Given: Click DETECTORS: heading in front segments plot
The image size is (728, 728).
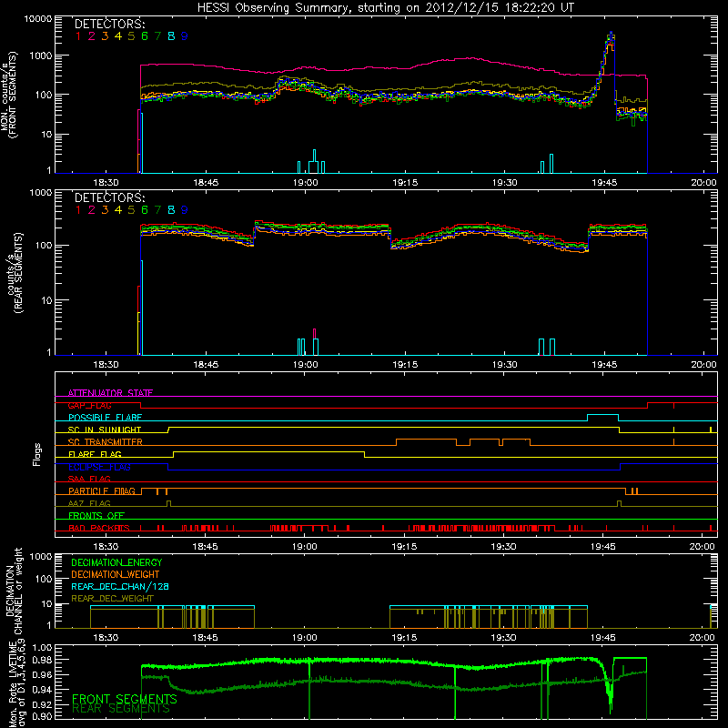Looking at the screenshot, I should point(109,24).
